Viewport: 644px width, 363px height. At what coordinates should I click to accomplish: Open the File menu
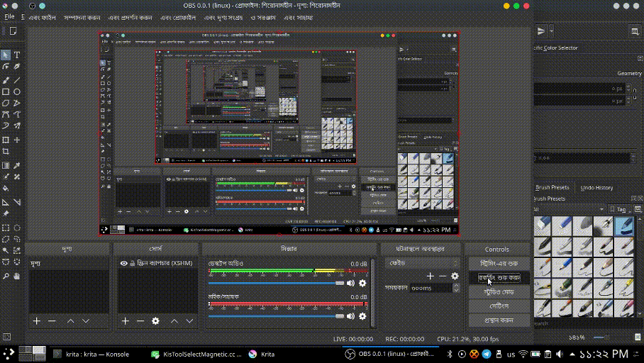tap(9, 17)
